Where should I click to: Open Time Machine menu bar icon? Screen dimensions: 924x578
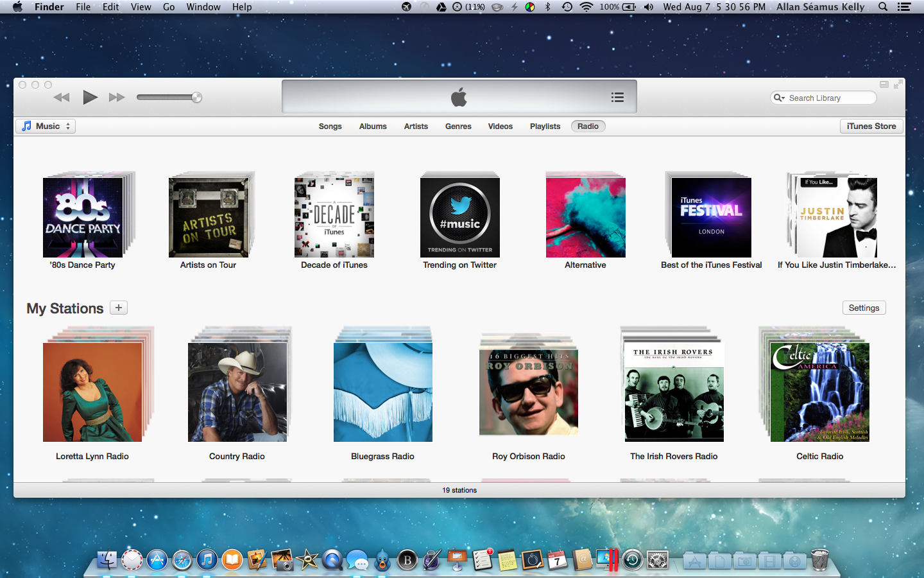(x=567, y=7)
